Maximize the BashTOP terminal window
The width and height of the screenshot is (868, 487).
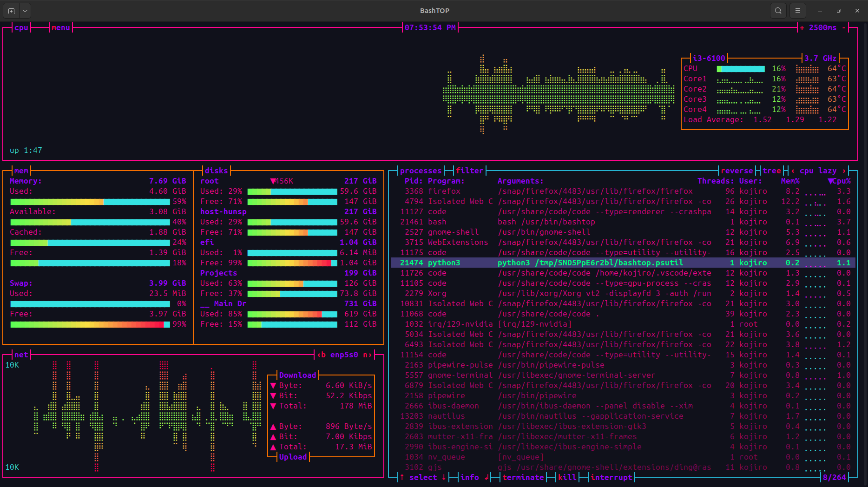[x=839, y=11]
